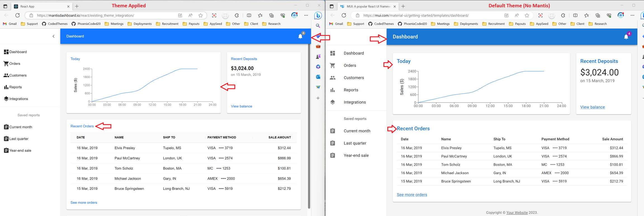Collapse the left sidebar with chevron arrow
Image resolution: width=644 pixels, height=216 pixels.
click(54, 36)
